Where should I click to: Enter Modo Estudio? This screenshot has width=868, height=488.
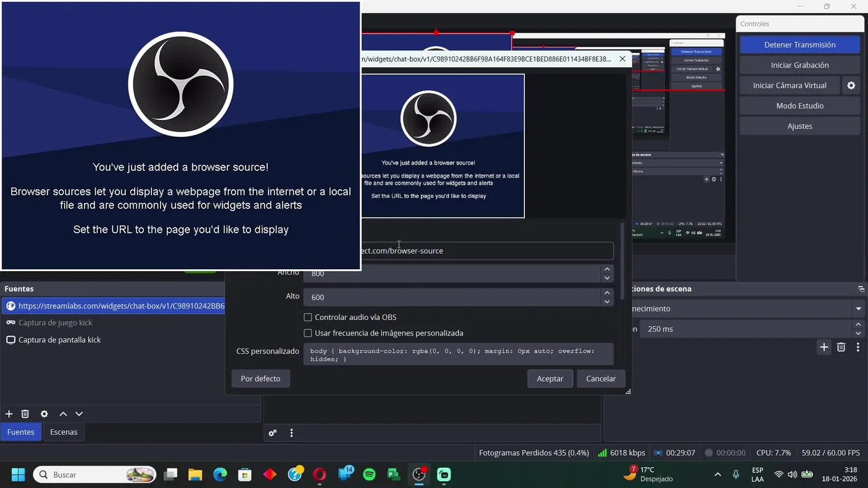(800, 106)
